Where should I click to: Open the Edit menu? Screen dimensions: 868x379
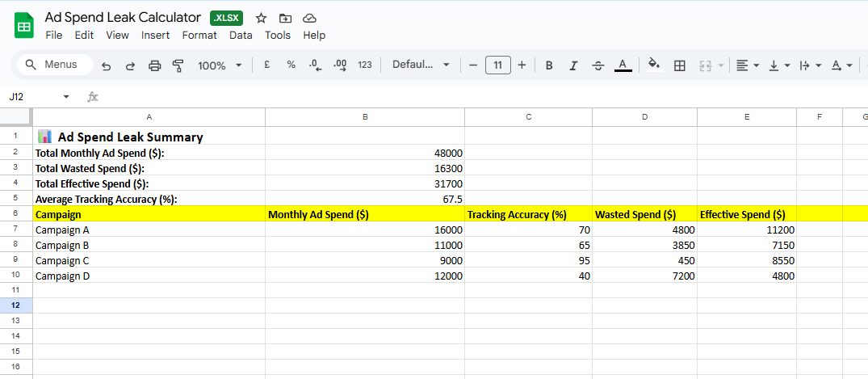[84, 35]
